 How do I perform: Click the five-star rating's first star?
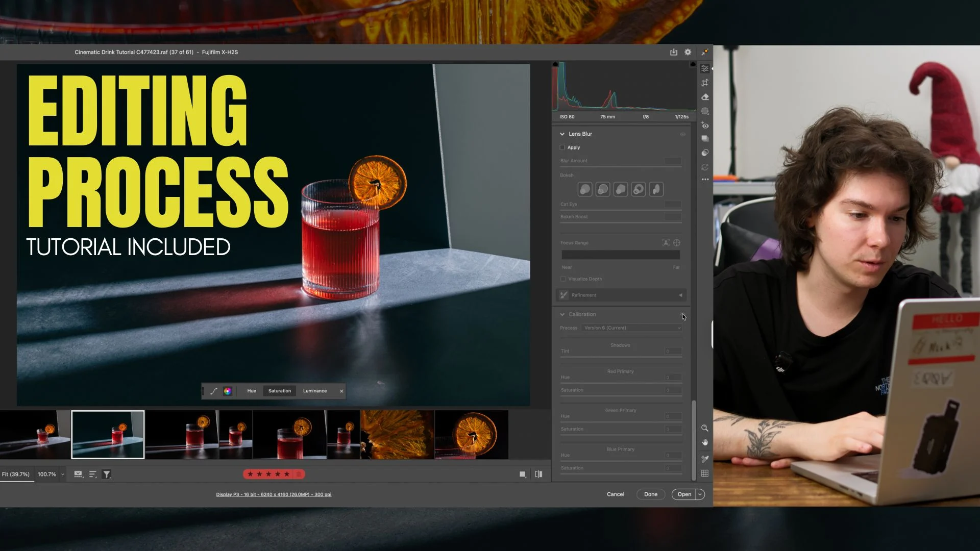[x=250, y=474]
